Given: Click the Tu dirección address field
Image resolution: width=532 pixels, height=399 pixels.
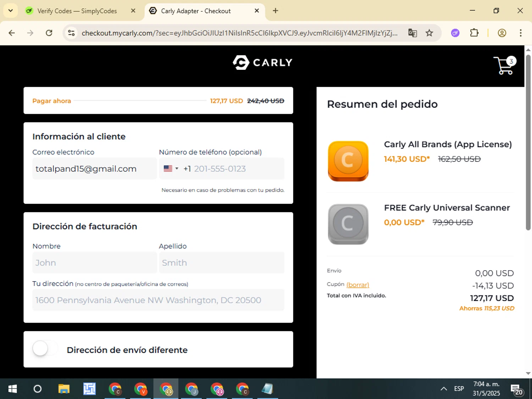Looking at the screenshot, I should point(158,300).
